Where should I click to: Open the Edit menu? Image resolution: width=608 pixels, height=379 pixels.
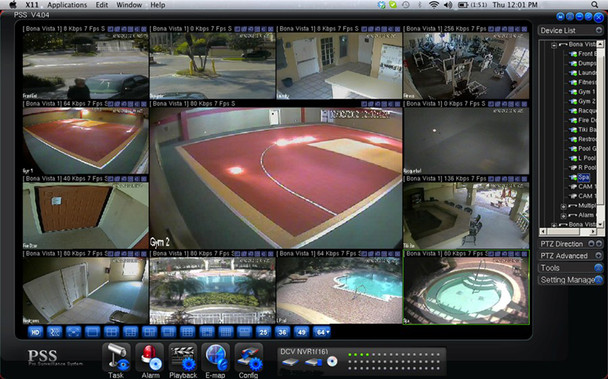[102, 5]
